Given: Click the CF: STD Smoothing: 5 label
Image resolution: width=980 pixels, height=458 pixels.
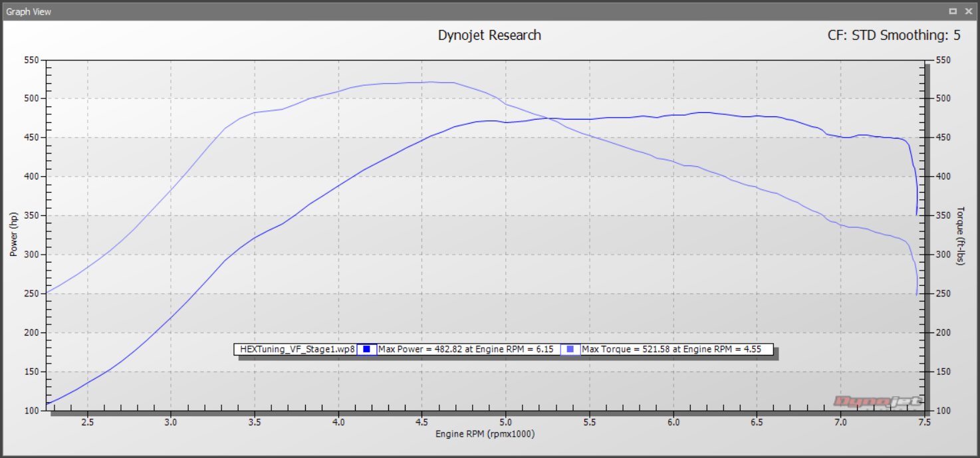Looking at the screenshot, I should (894, 35).
